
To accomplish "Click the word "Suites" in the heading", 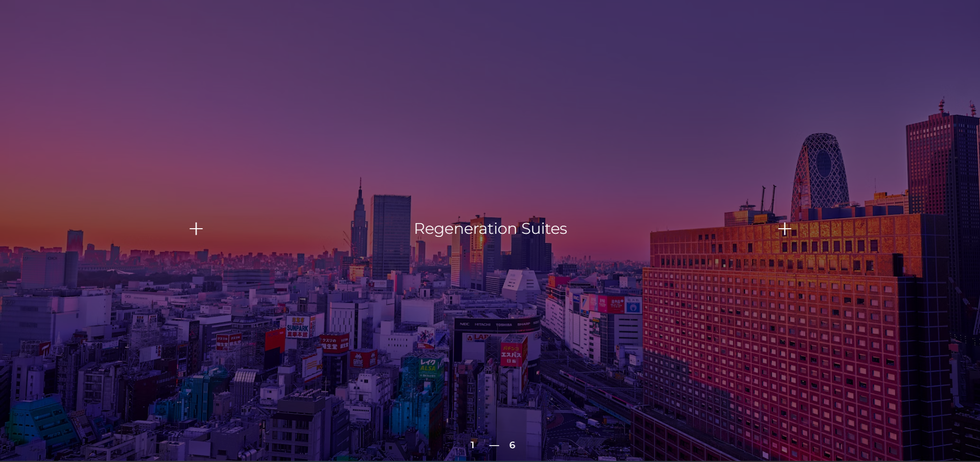I will click(x=544, y=229).
